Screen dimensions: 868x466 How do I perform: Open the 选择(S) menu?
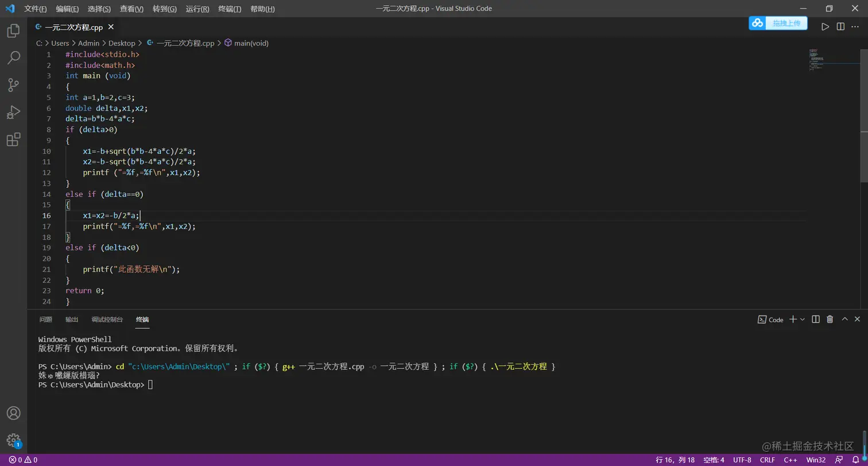point(100,9)
